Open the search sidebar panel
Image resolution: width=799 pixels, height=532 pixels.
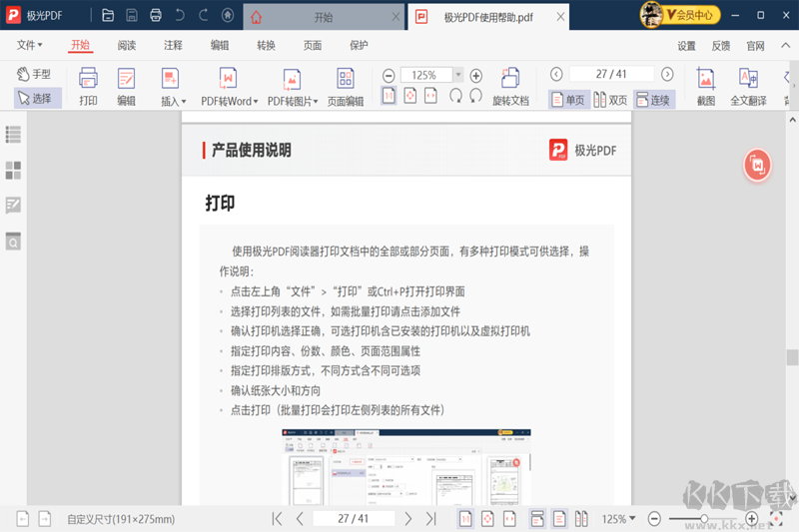pyautogui.click(x=13, y=242)
